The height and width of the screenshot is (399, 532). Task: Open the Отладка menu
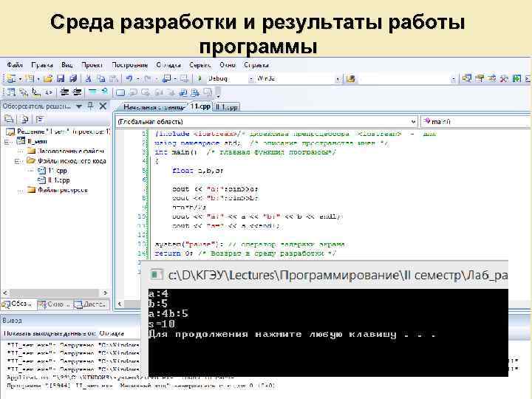click(x=168, y=65)
